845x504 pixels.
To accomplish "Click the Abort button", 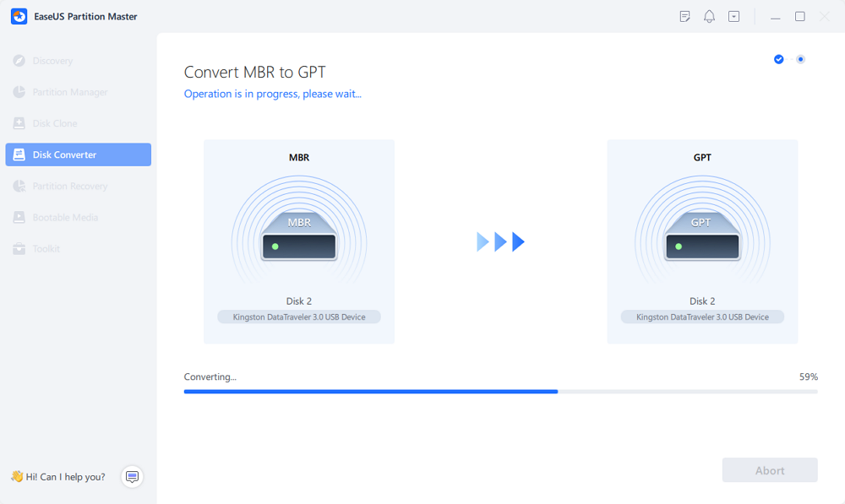I will pyautogui.click(x=770, y=470).
